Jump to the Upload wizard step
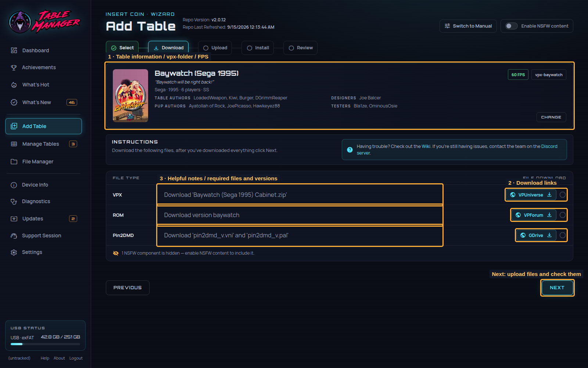 tap(215, 48)
